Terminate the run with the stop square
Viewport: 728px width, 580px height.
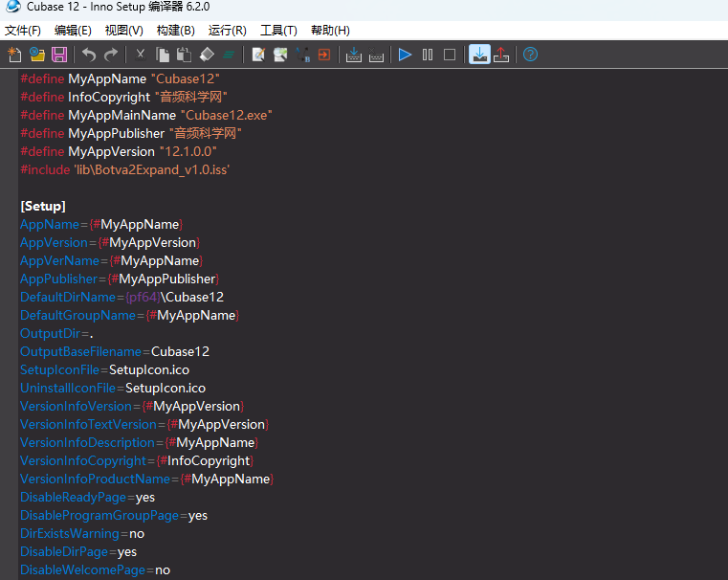point(450,55)
